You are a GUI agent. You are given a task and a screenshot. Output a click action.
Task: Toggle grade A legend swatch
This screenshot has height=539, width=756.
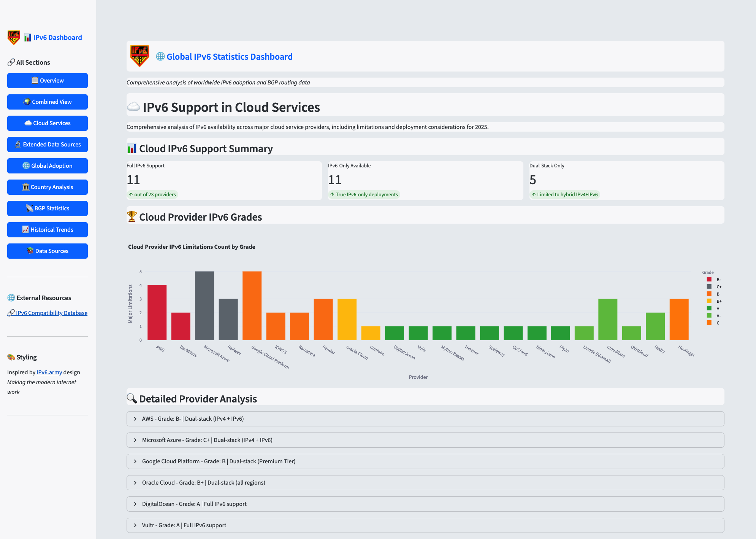[709, 308]
